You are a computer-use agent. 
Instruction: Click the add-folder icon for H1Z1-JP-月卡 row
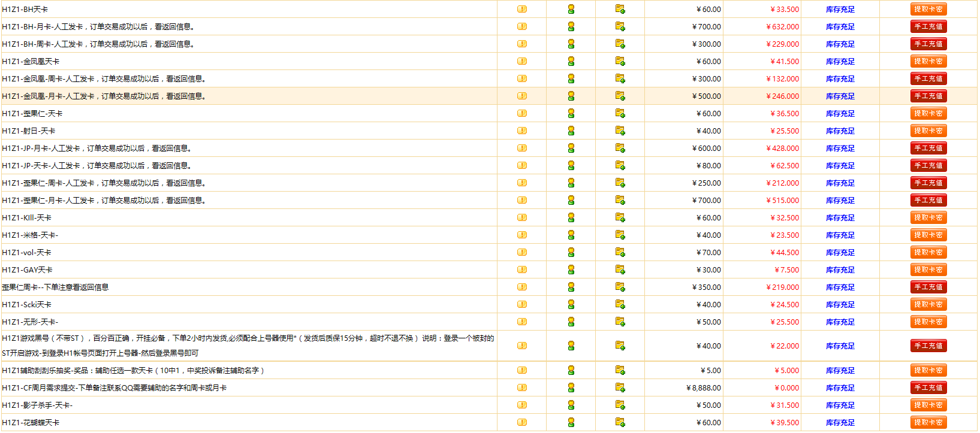pos(620,148)
